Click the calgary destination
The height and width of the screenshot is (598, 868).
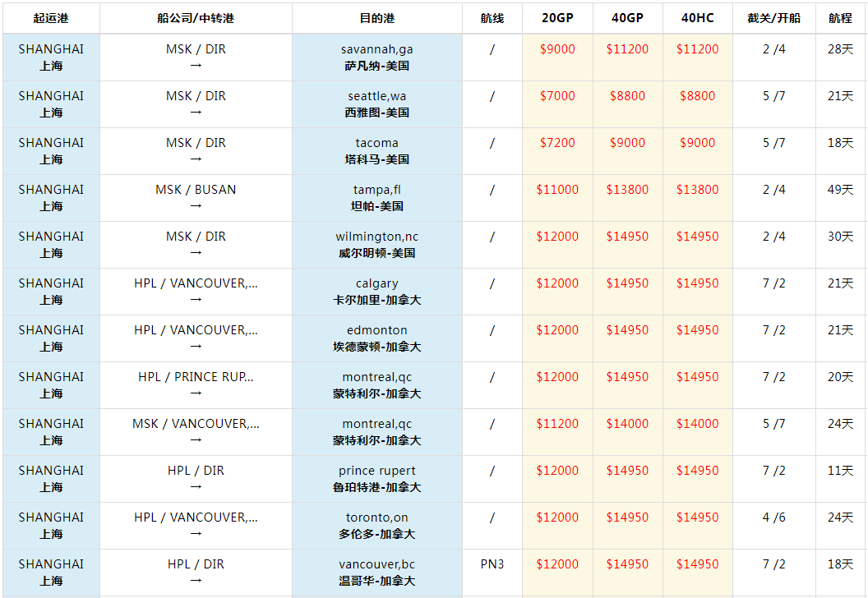pos(376,283)
